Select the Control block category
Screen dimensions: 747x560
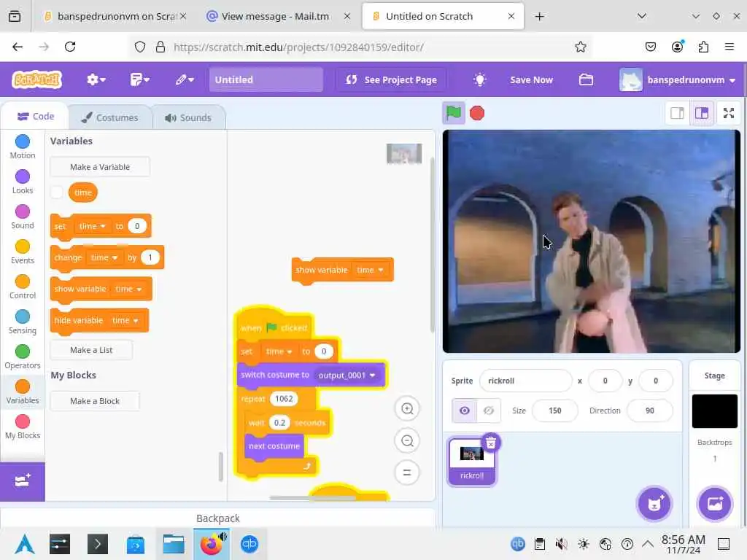pos(23,287)
